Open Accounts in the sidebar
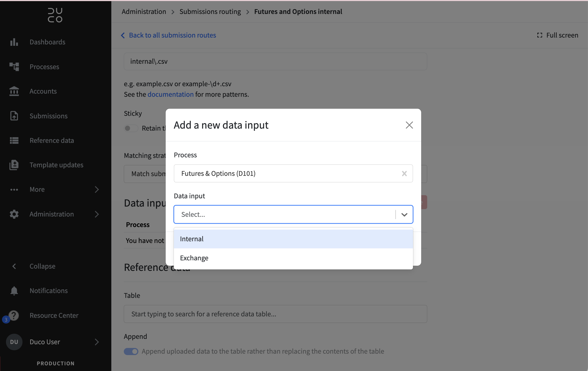 43,91
